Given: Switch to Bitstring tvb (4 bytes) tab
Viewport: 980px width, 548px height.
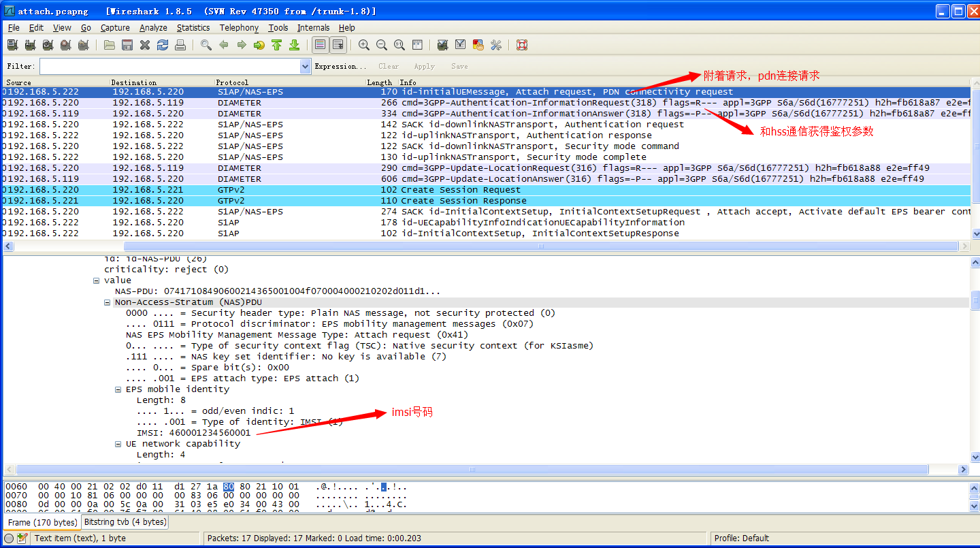Looking at the screenshot, I should pyautogui.click(x=125, y=522).
